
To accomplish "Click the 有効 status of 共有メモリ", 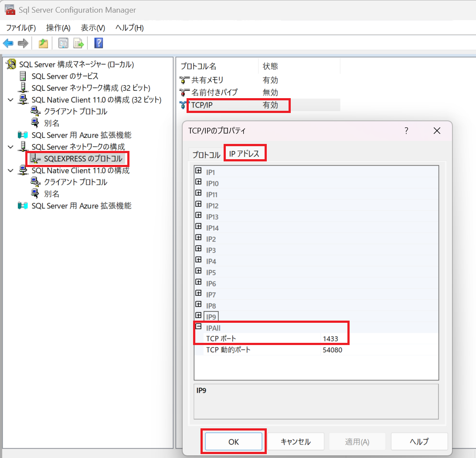I will [270, 80].
